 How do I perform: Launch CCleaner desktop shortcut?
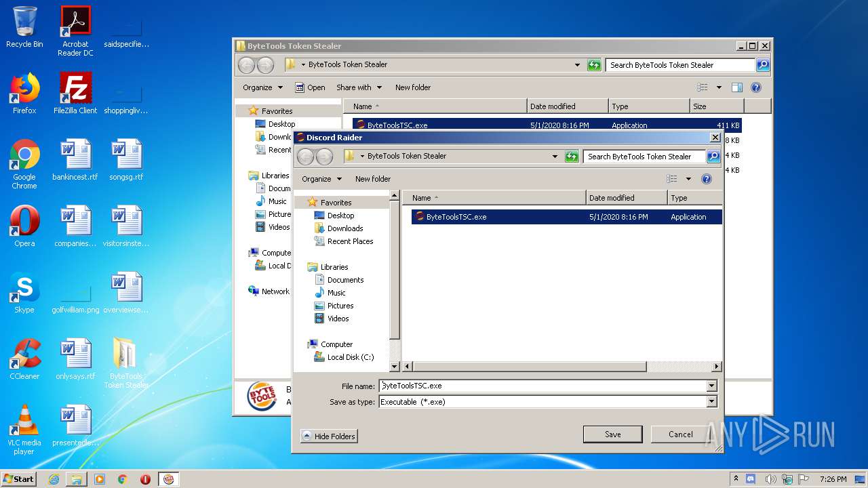click(24, 359)
